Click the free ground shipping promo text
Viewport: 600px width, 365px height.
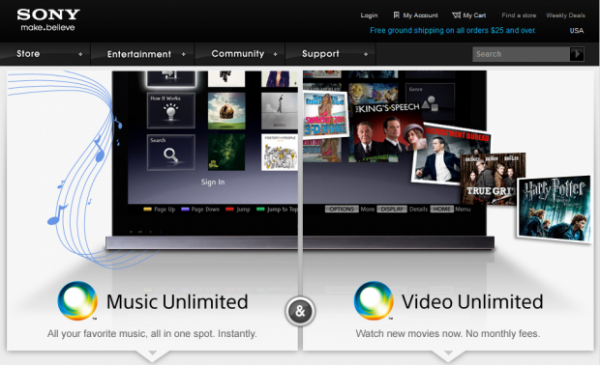click(x=453, y=30)
